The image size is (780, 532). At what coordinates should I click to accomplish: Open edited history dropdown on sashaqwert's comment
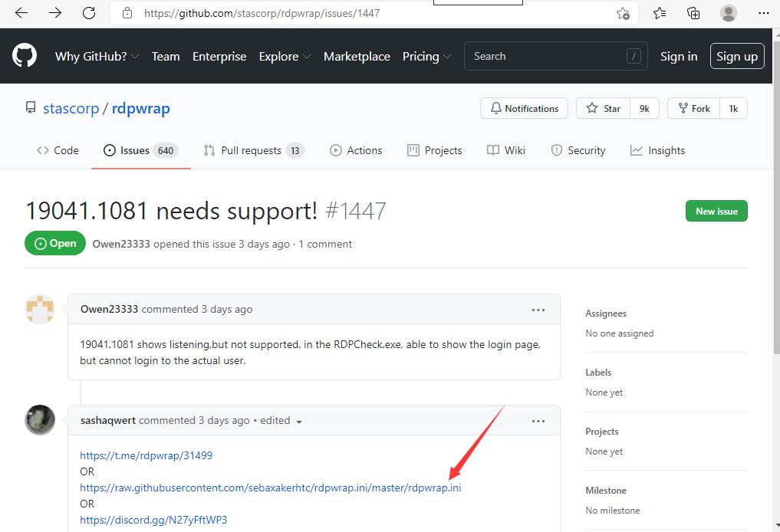pyautogui.click(x=281, y=421)
